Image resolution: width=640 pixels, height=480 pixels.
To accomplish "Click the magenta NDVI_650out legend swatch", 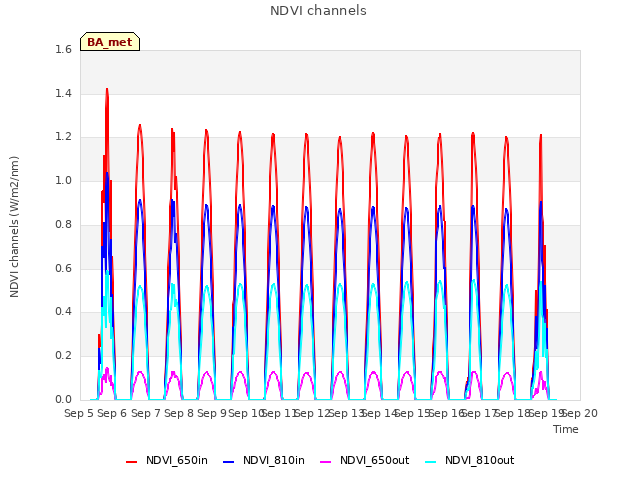I will (326, 462).
